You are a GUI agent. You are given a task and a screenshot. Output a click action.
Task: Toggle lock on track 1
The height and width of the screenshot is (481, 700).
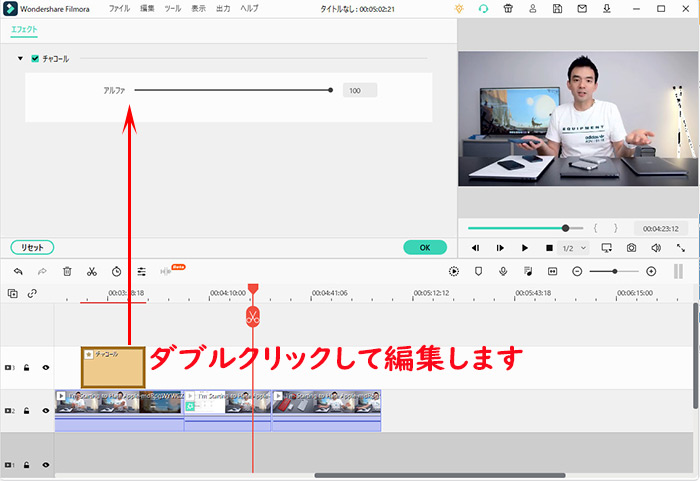tap(27, 465)
